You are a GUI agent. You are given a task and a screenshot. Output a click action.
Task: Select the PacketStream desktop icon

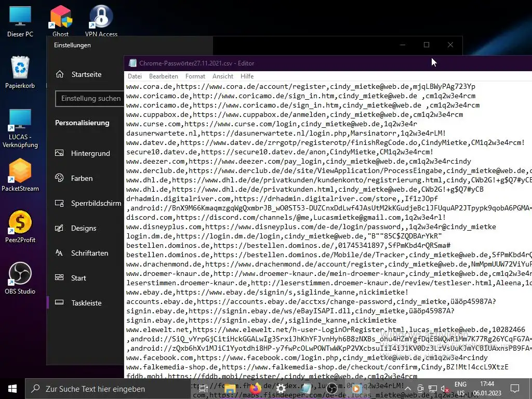coord(20,176)
